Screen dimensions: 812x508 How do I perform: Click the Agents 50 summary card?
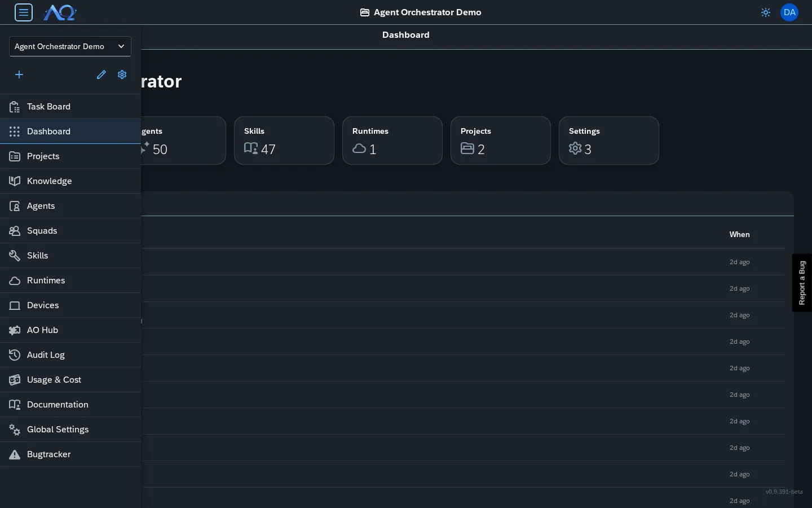[x=183, y=141]
